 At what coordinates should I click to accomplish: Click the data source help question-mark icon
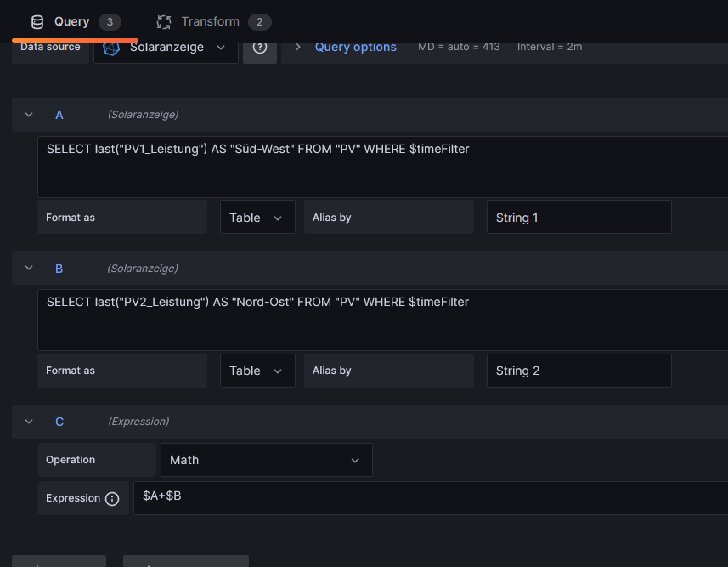pyautogui.click(x=260, y=48)
